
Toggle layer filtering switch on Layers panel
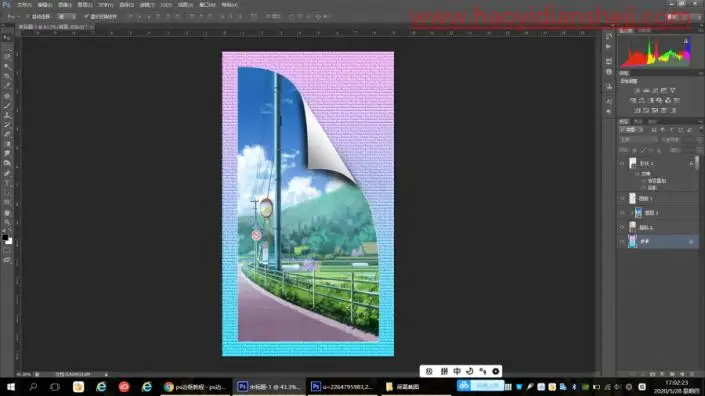701,130
